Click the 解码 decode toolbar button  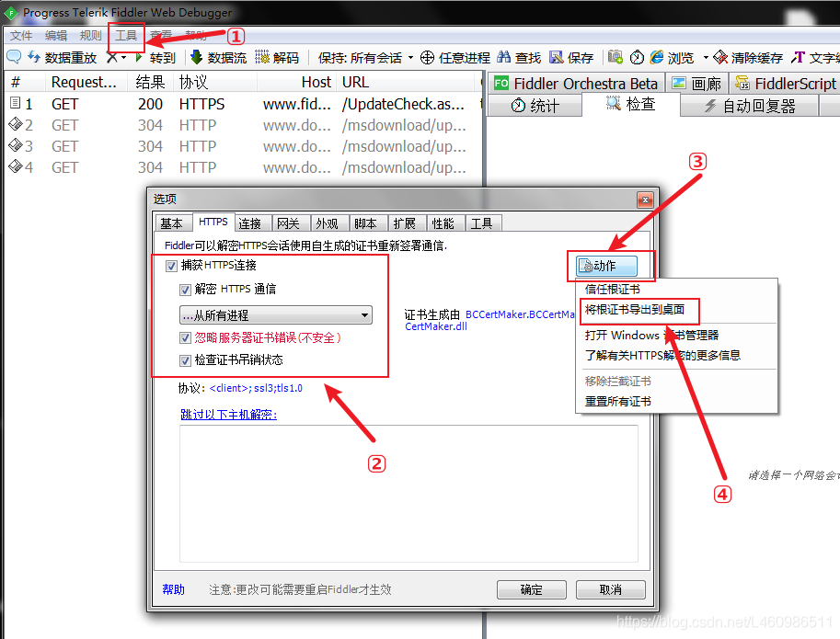pyautogui.click(x=277, y=57)
